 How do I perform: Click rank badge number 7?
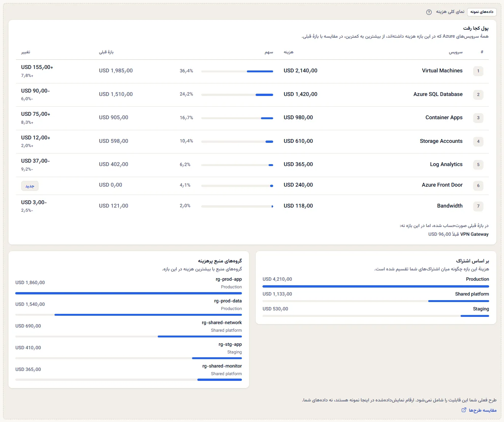pyautogui.click(x=478, y=206)
